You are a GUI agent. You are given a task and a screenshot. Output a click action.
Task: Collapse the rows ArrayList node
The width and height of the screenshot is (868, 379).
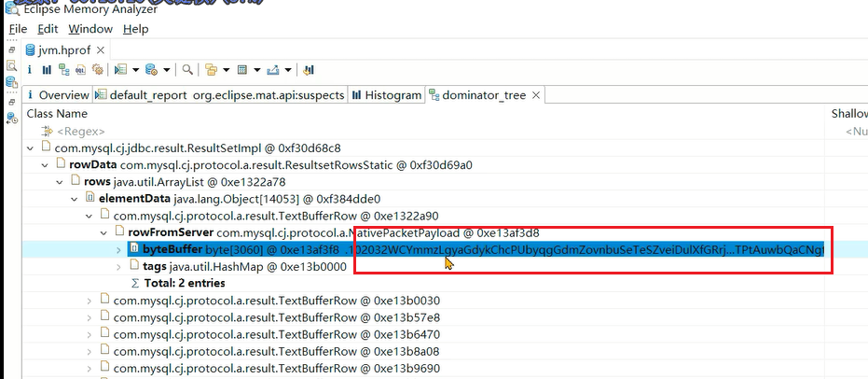tap(60, 182)
